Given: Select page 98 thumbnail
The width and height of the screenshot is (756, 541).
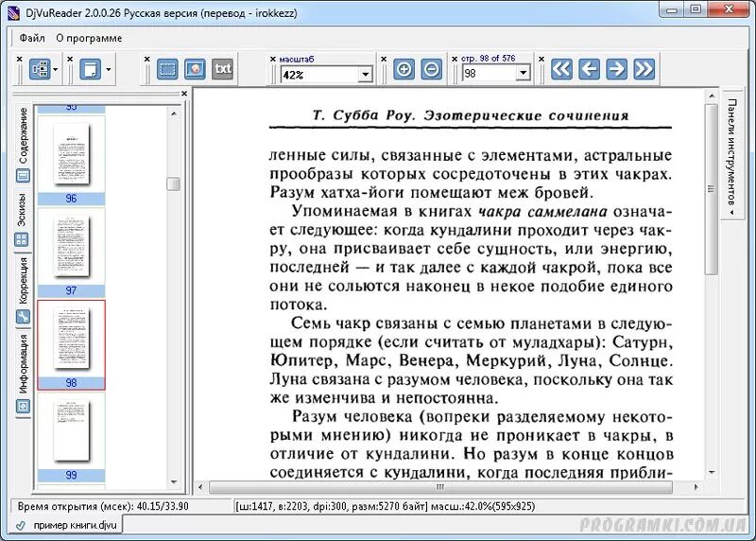Looking at the screenshot, I should pos(72,344).
